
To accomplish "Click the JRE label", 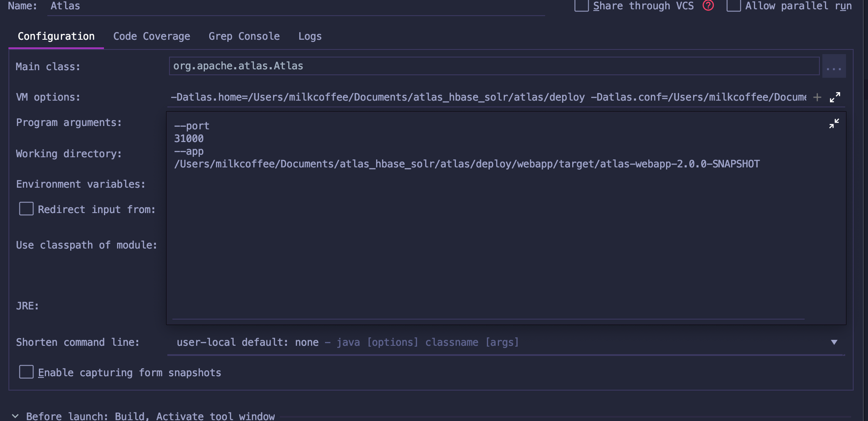I will (27, 306).
